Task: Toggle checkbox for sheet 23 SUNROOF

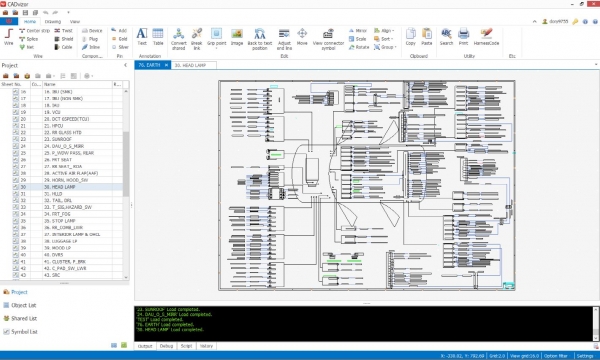Action: point(16,139)
